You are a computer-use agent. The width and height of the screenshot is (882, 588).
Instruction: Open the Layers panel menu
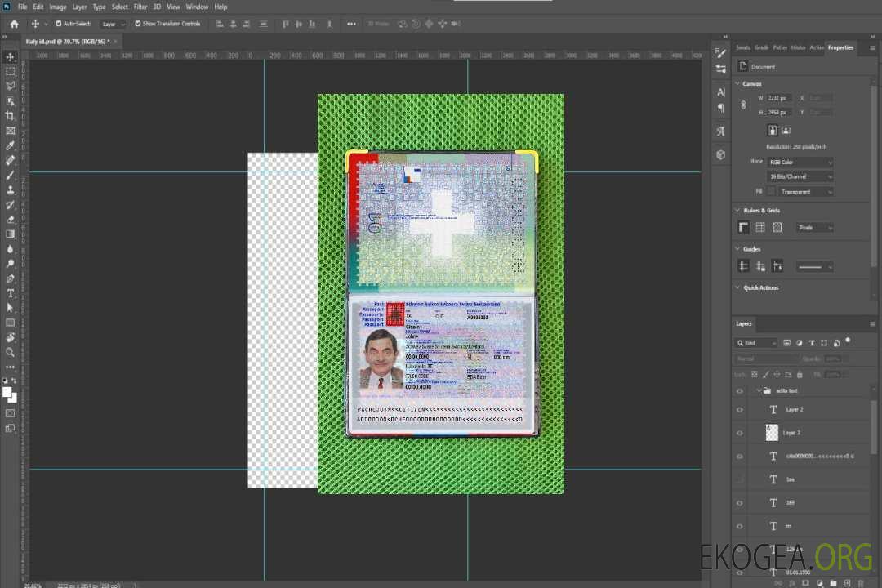872,323
